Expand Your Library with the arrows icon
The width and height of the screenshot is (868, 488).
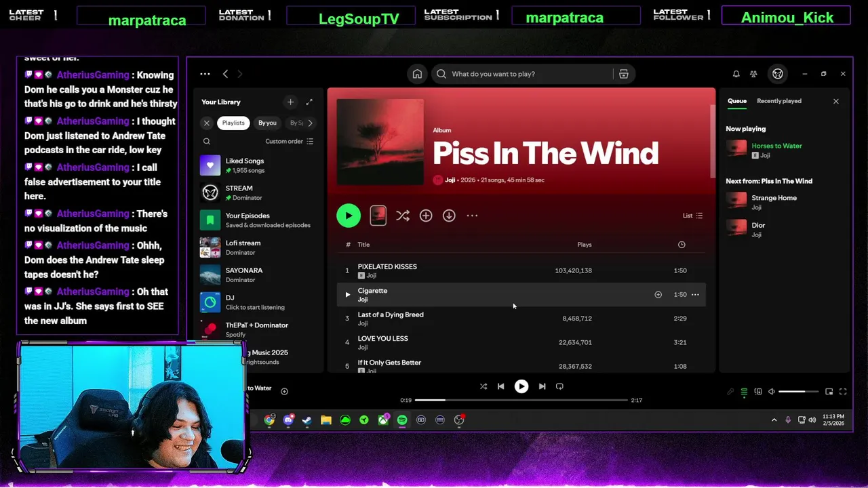(x=309, y=102)
